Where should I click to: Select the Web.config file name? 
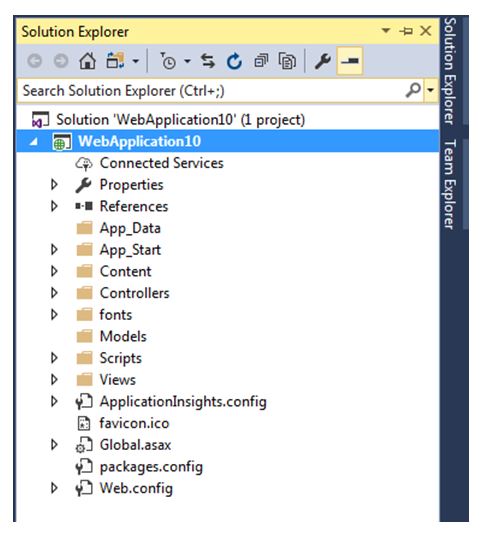pos(136,488)
